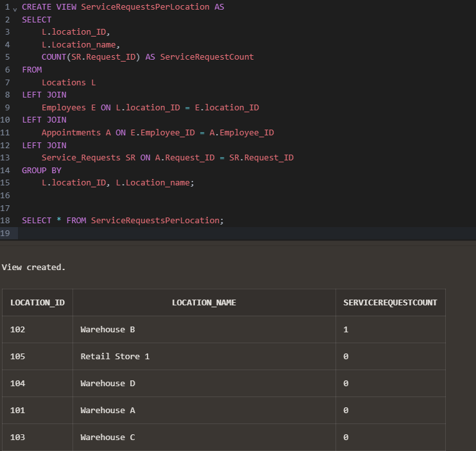Click line number 16 in gutter

tap(5, 196)
